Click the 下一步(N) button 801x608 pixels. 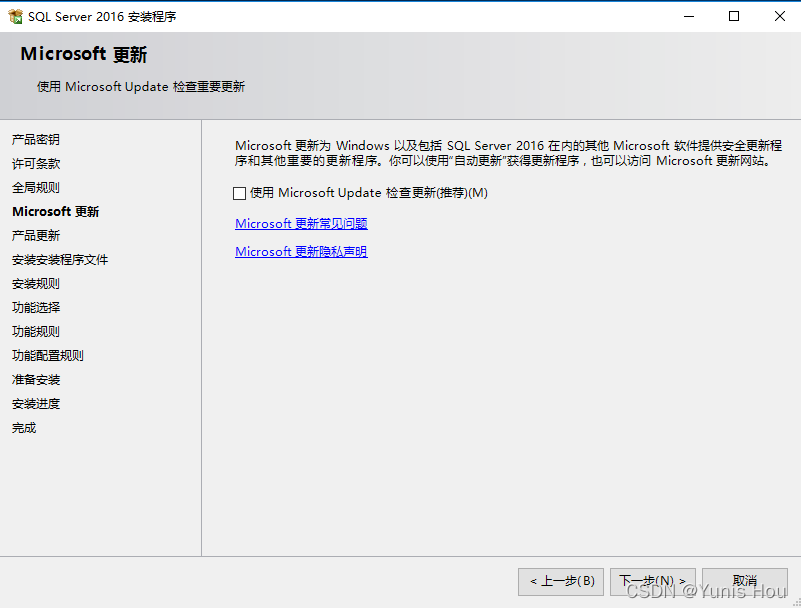tap(653, 581)
